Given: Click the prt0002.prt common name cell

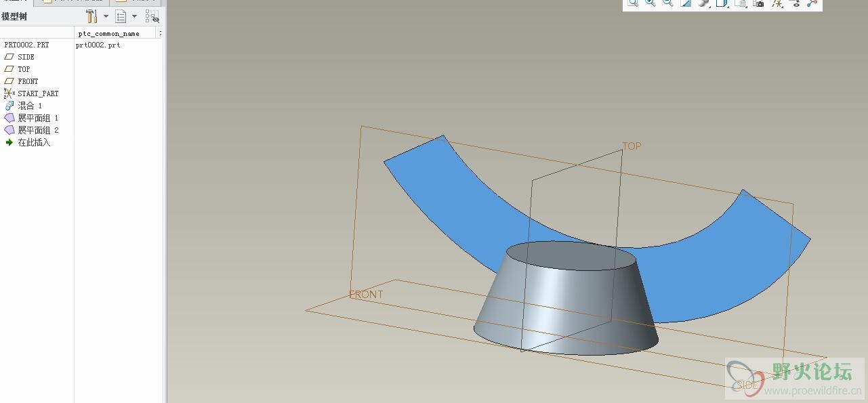Looking at the screenshot, I should (98, 45).
